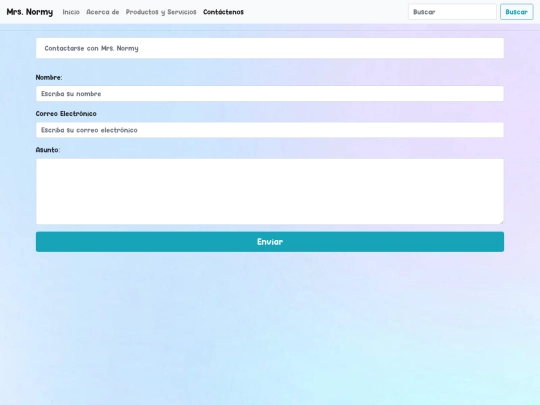The width and height of the screenshot is (540, 405).
Task: Click the Buscar search button
Action: [x=517, y=12]
